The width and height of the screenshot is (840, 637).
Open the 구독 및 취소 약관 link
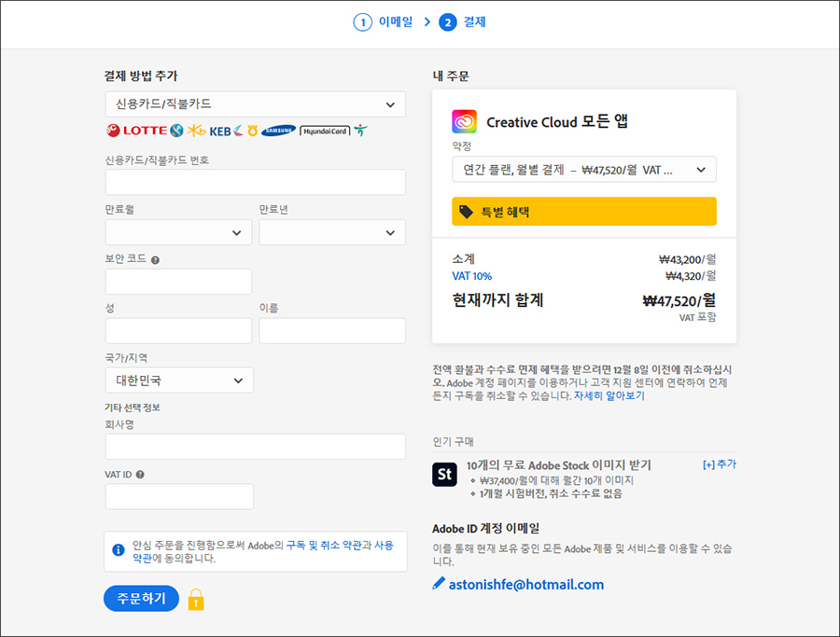point(324,545)
